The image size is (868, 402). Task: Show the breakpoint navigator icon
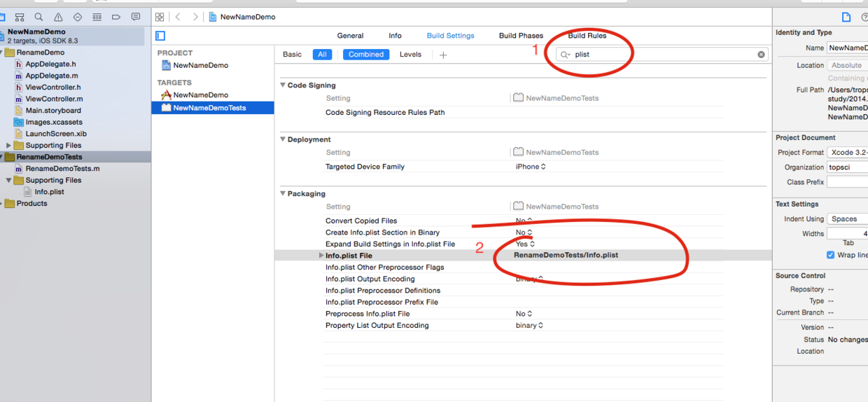coord(116,17)
